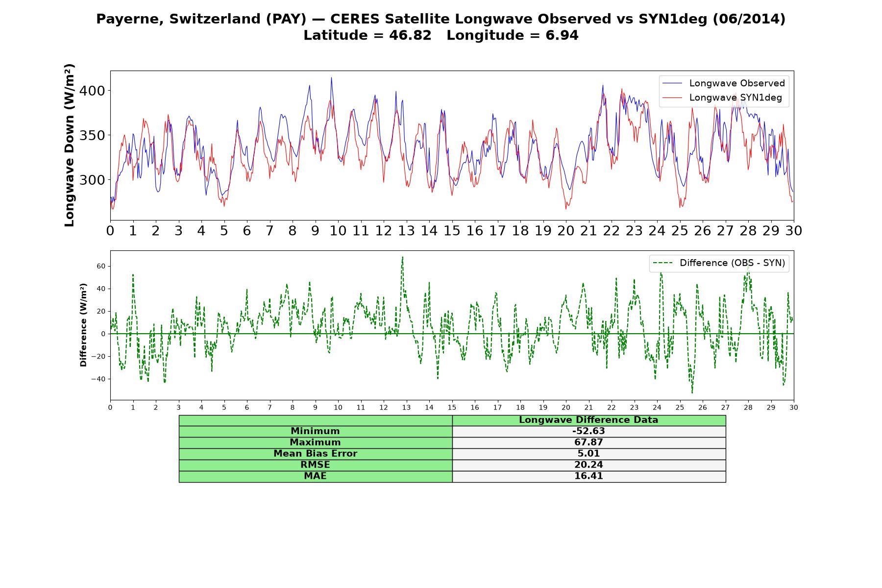
Task: Click the chart title with Payerne, Switzerland
Action: coord(441,19)
